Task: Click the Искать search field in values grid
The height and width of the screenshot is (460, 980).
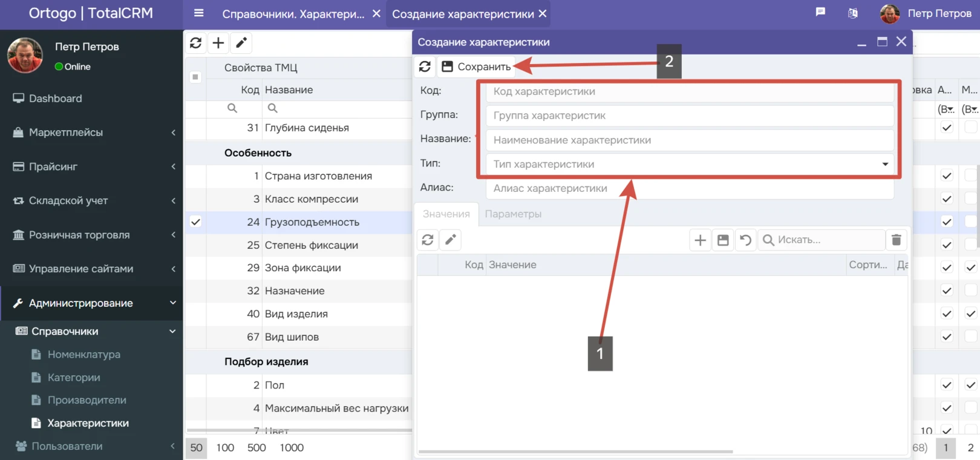Action: point(822,240)
